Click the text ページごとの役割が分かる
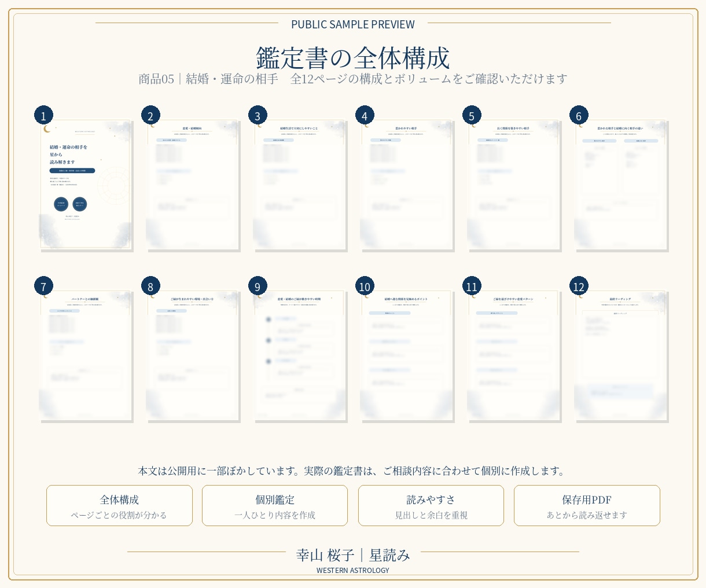This screenshot has width=706, height=588. click(x=119, y=515)
